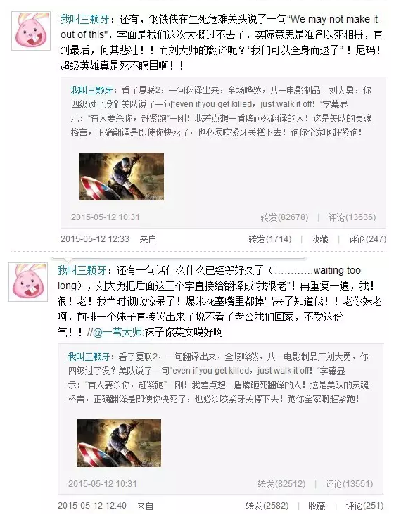This screenshot has width=420, height=517.
Task: Open username 我叫三颗牙 in second post
Action: pos(82,270)
